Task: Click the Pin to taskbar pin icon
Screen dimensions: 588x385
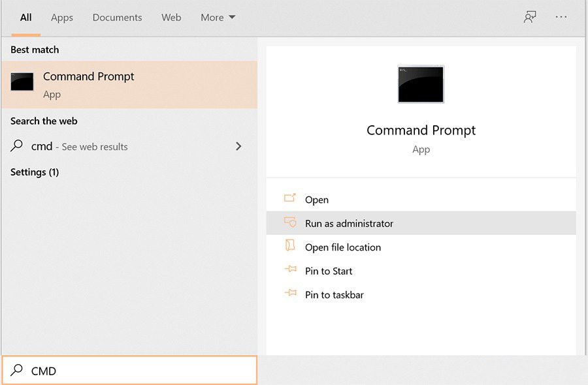Action: [x=290, y=292]
